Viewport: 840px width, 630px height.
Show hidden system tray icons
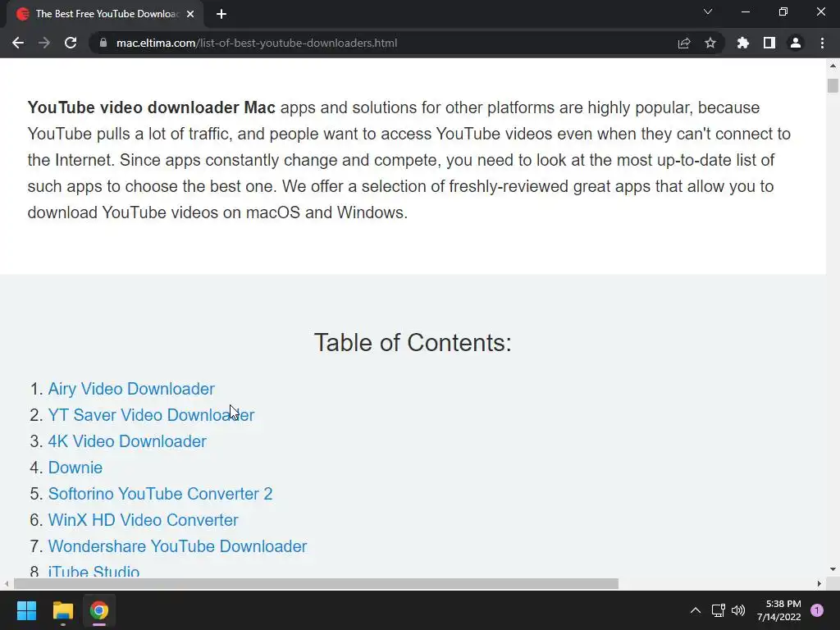click(x=696, y=610)
